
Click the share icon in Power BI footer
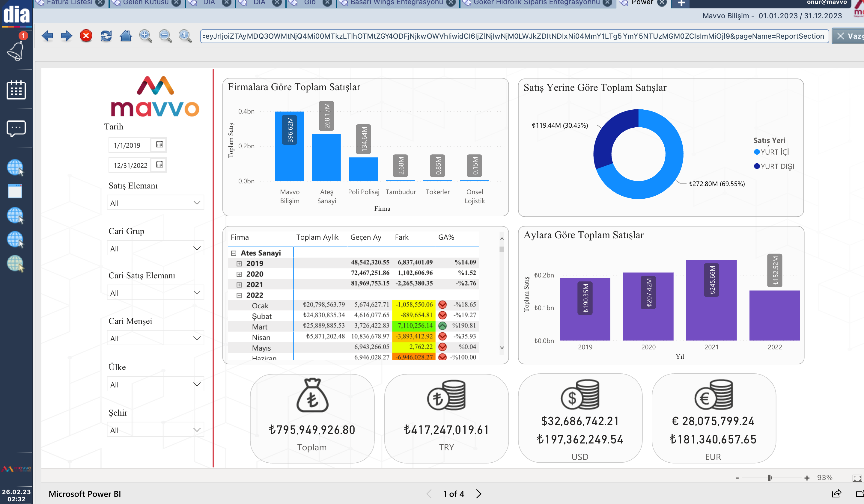pyautogui.click(x=837, y=494)
